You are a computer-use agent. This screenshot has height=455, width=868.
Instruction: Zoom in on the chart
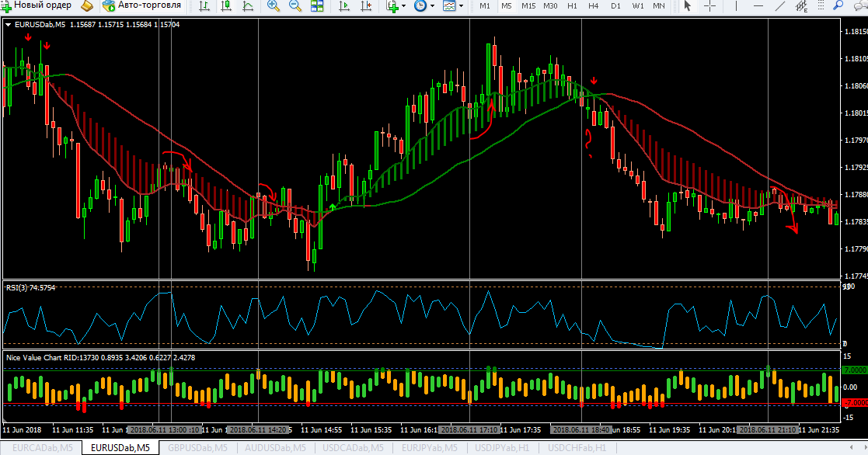point(273,5)
